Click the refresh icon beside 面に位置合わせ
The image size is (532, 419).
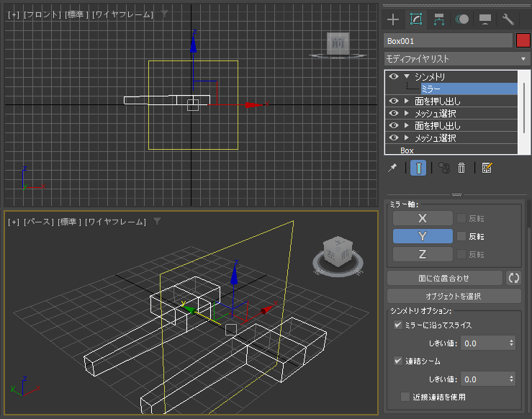click(x=514, y=278)
